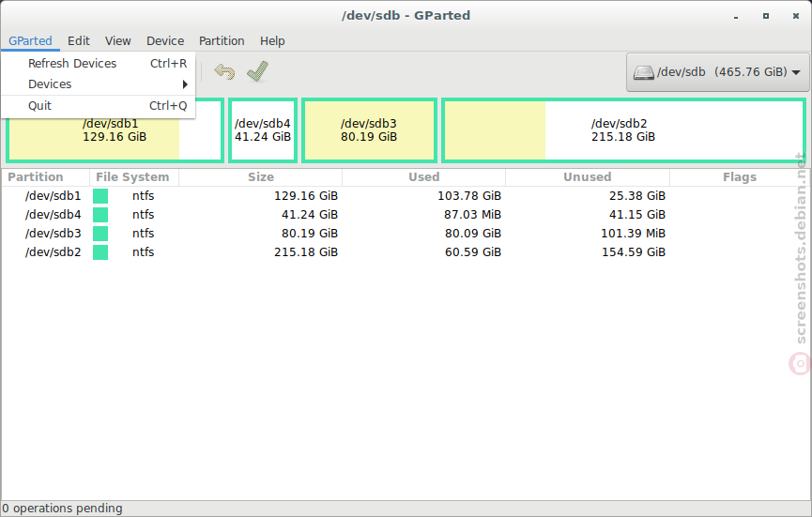
Task: Close the GParted window
Action: pos(796,16)
